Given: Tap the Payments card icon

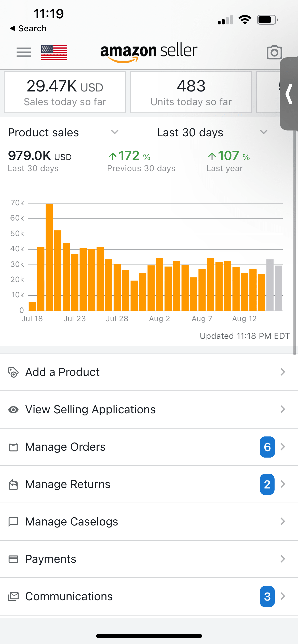Looking at the screenshot, I should tap(13, 559).
